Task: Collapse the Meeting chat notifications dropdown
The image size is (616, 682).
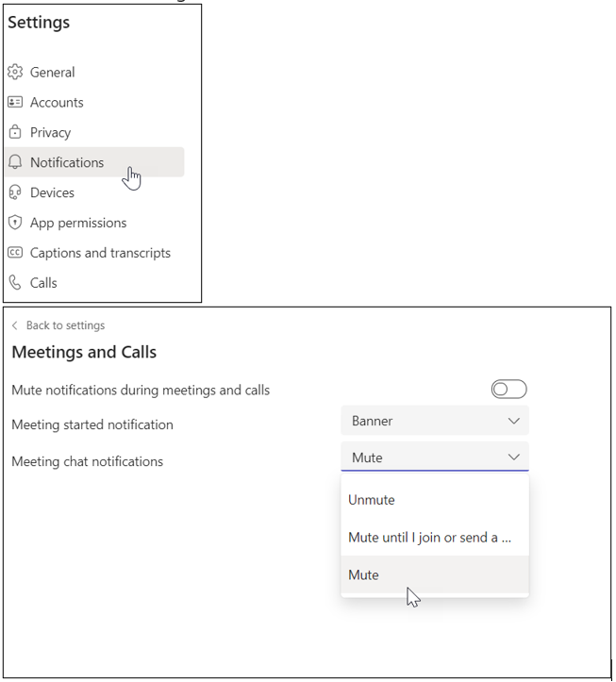Action: [x=435, y=457]
